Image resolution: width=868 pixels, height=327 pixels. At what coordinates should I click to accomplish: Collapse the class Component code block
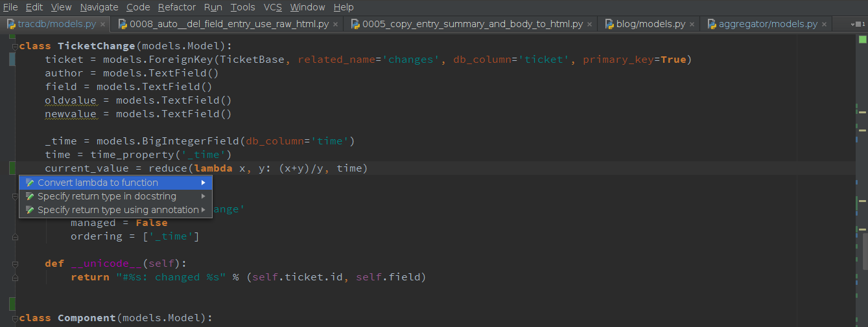coord(14,318)
